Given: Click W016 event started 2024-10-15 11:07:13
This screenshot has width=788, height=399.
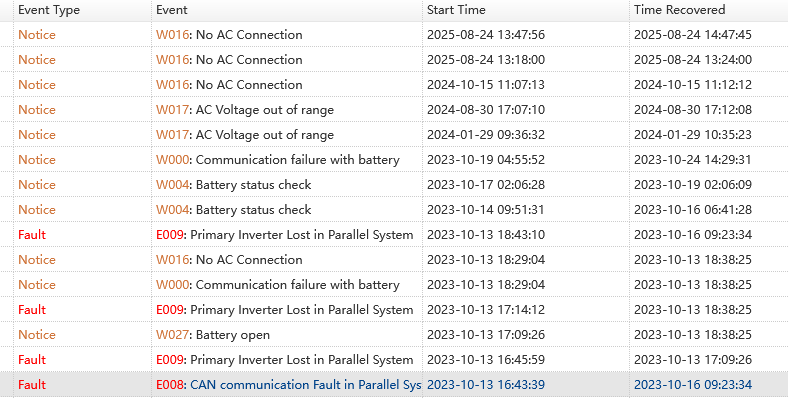Looking at the screenshot, I should point(394,84).
